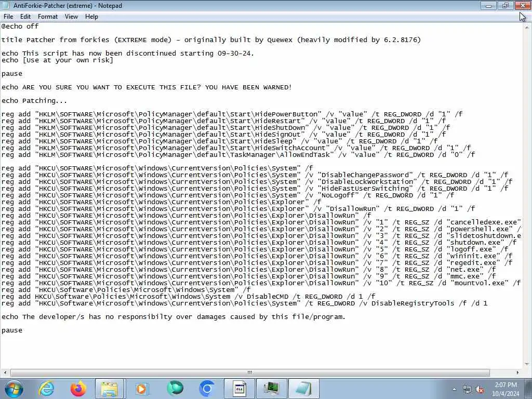Restore down the Notepad window
532x399 pixels.
506,5
